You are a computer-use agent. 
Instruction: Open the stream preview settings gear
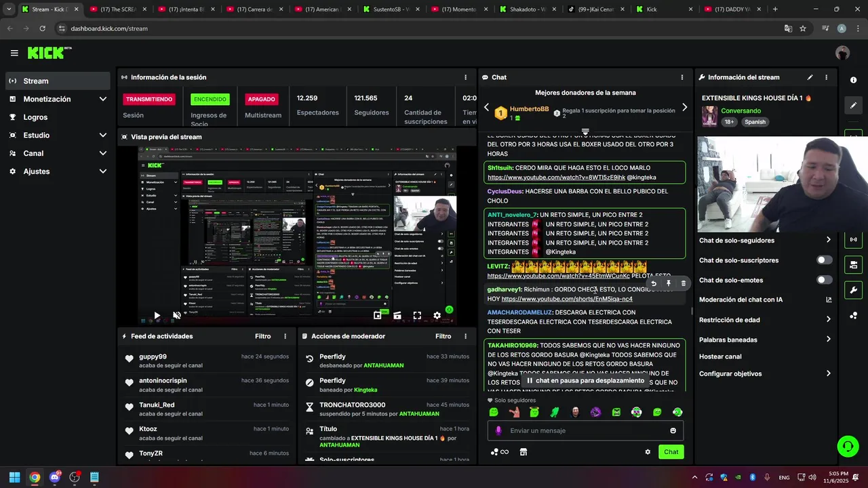[x=437, y=315]
